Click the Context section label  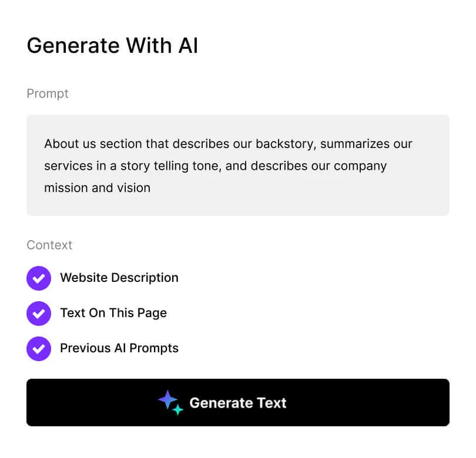tap(49, 245)
